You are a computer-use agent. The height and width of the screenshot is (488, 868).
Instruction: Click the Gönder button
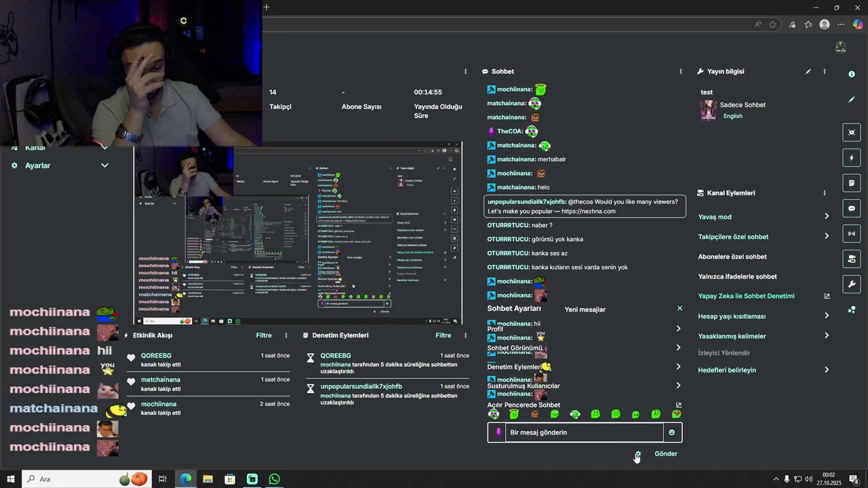click(x=666, y=454)
